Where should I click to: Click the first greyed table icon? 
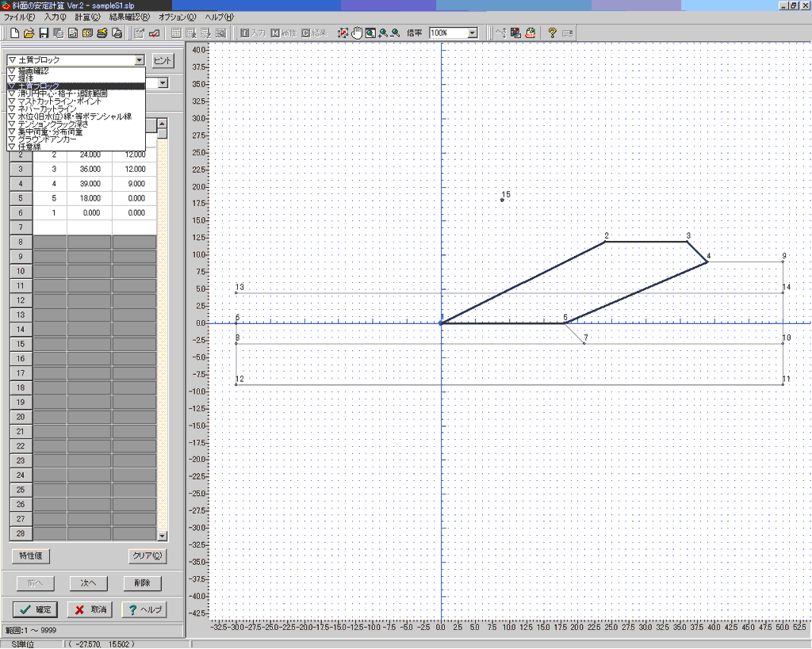tap(176, 33)
